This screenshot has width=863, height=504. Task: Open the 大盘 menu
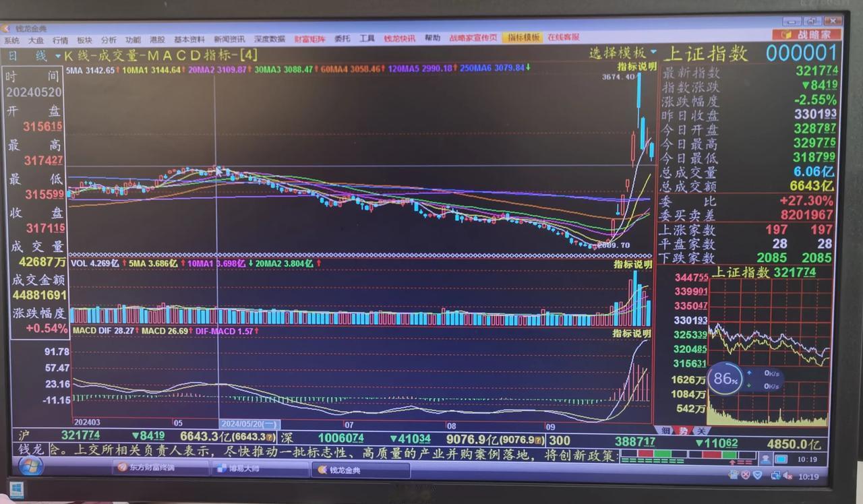click(36, 40)
